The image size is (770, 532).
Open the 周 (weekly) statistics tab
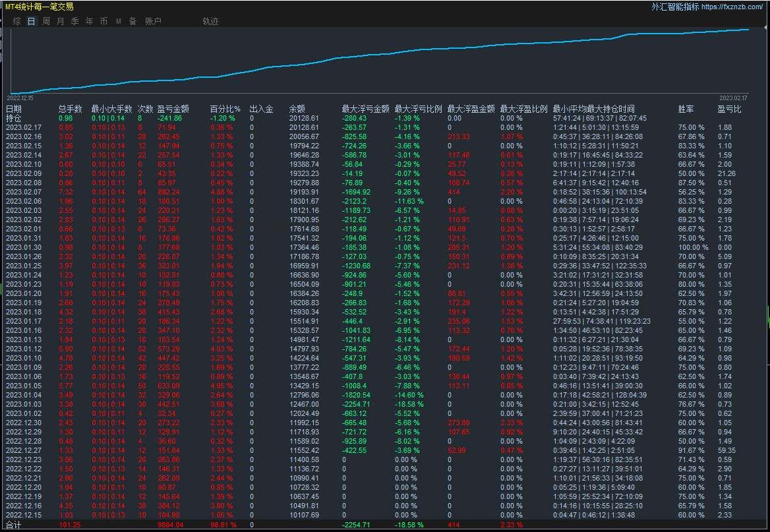click(x=46, y=21)
